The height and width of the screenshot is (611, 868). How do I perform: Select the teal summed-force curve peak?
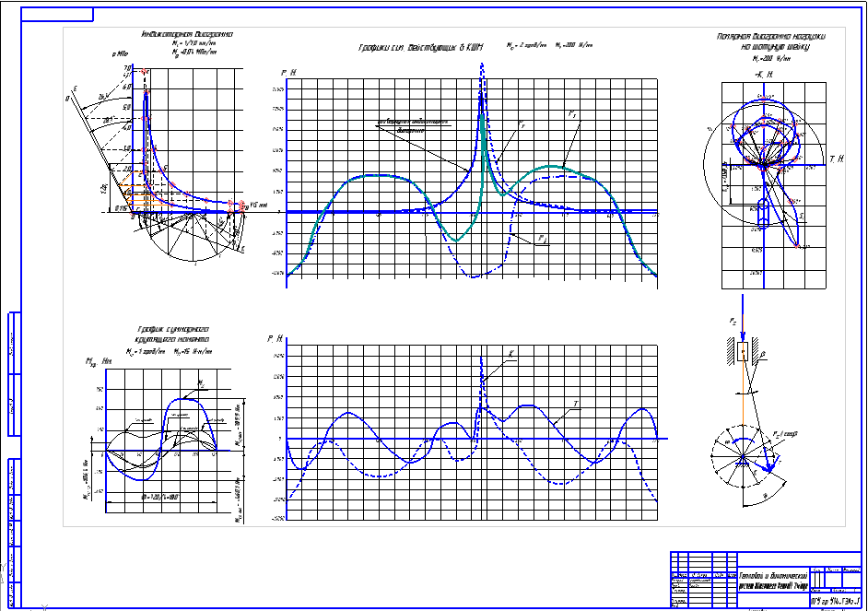pos(482,117)
